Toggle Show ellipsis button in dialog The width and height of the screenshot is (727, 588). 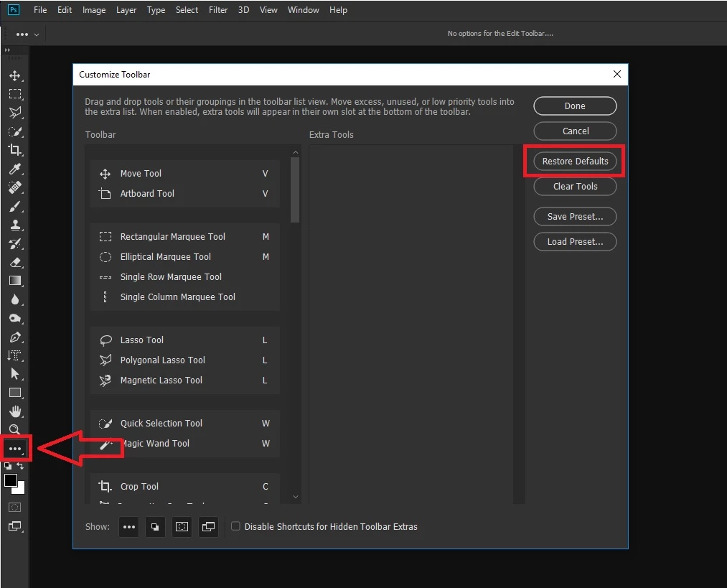[129, 527]
